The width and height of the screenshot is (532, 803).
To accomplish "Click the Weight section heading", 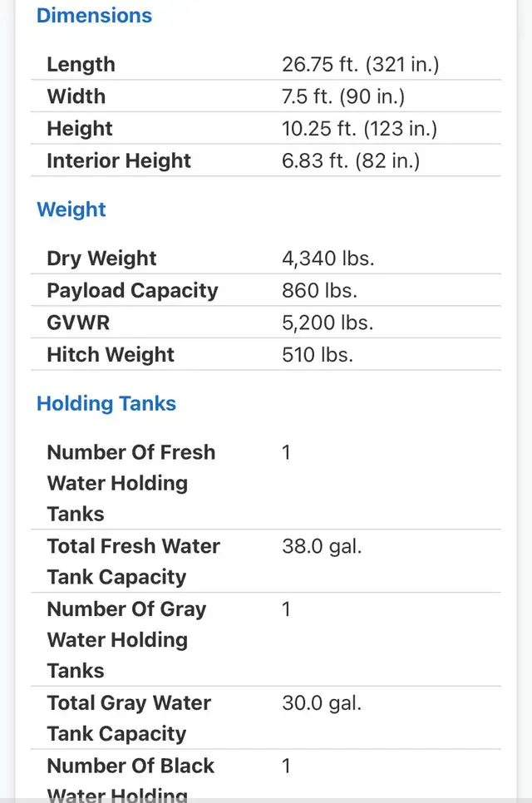I will tap(71, 209).
